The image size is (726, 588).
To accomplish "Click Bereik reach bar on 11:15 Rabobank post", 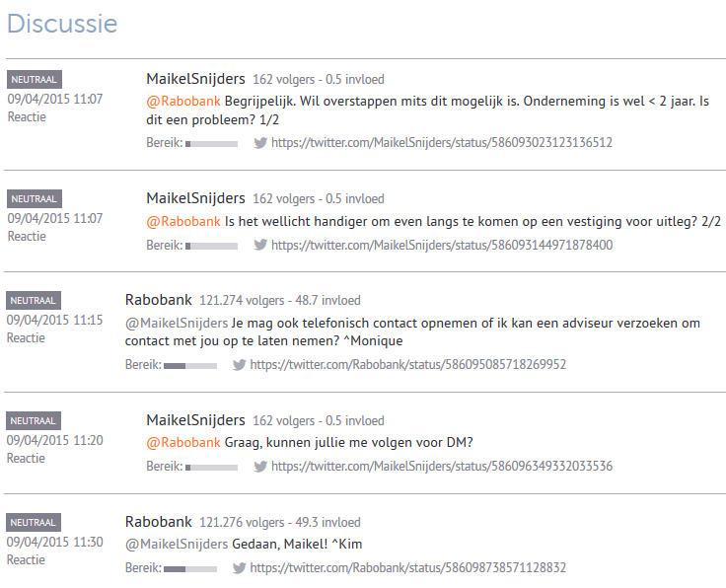I will pos(190,366).
